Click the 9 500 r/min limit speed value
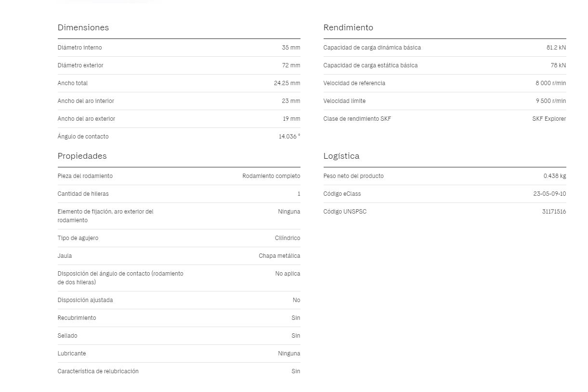This screenshot has width=588, height=392. tap(551, 101)
